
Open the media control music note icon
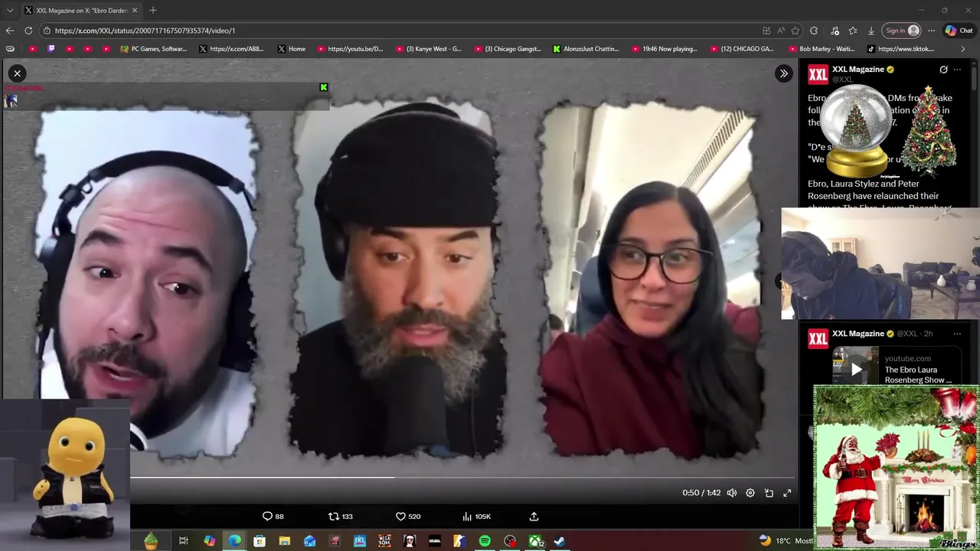click(835, 31)
